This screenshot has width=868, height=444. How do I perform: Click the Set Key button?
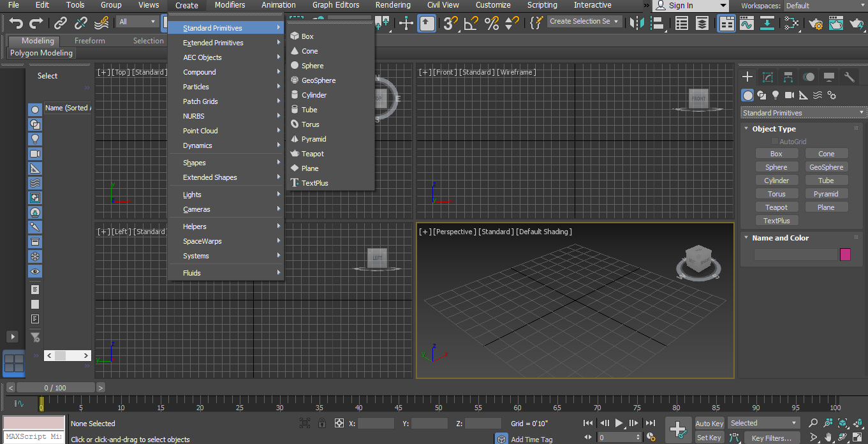(709, 438)
